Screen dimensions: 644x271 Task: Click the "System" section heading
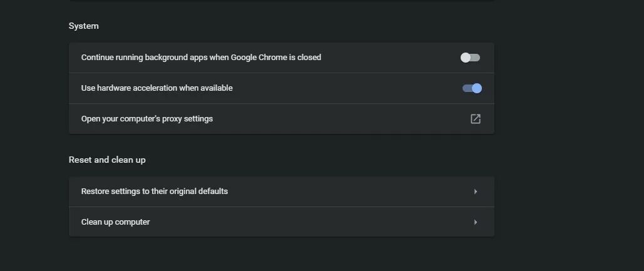[x=84, y=26]
